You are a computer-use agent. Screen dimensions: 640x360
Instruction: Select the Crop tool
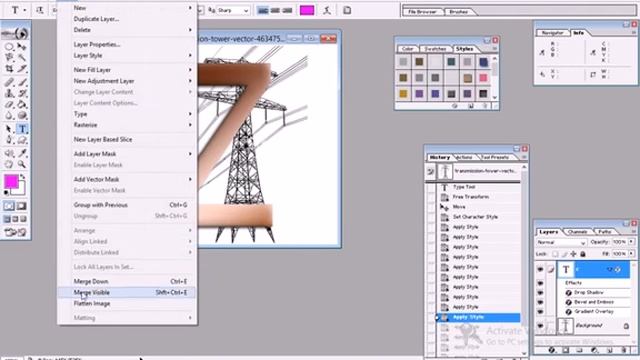point(9,69)
